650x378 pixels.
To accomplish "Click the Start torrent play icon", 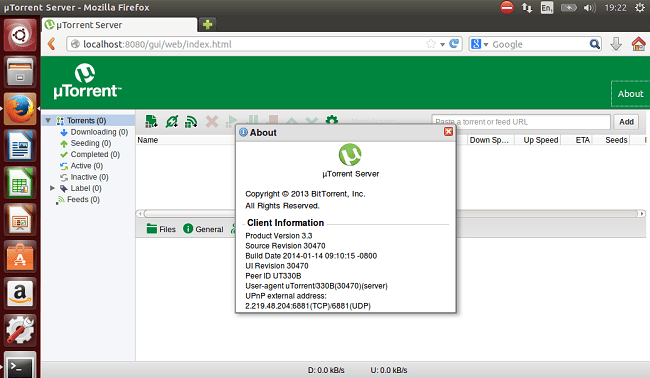I will [x=231, y=121].
